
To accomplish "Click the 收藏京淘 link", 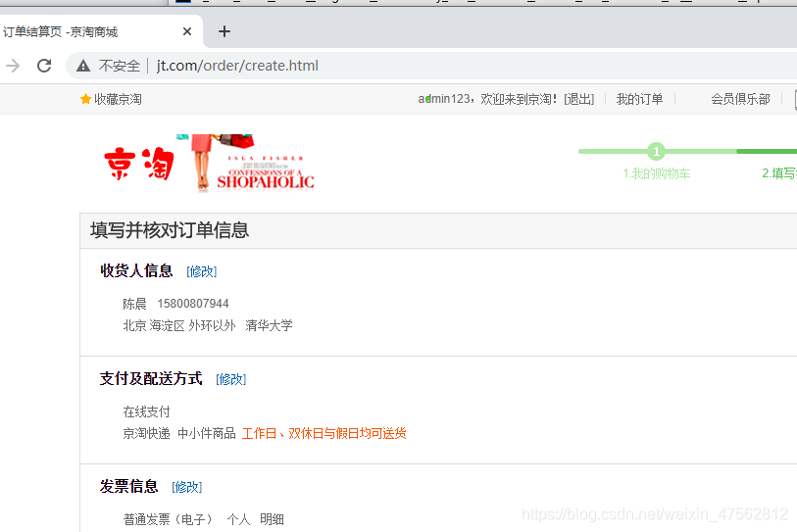I will pos(118,99).
